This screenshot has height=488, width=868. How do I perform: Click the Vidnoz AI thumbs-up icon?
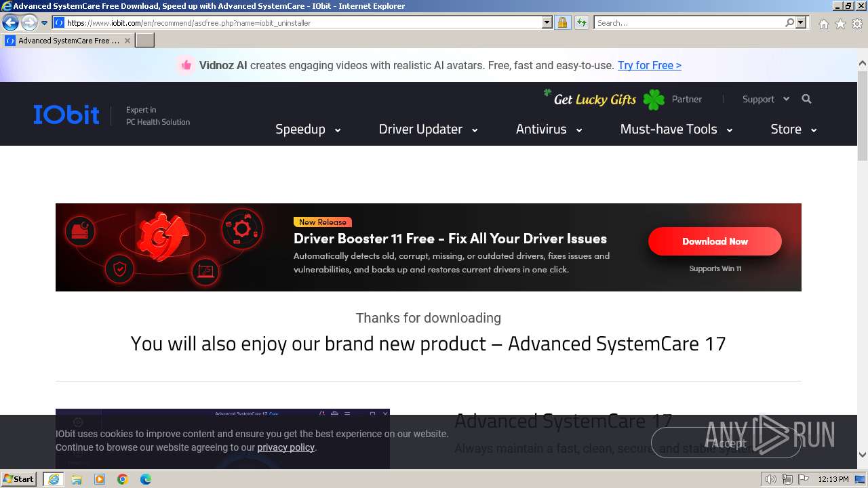[x=186, y=65]
